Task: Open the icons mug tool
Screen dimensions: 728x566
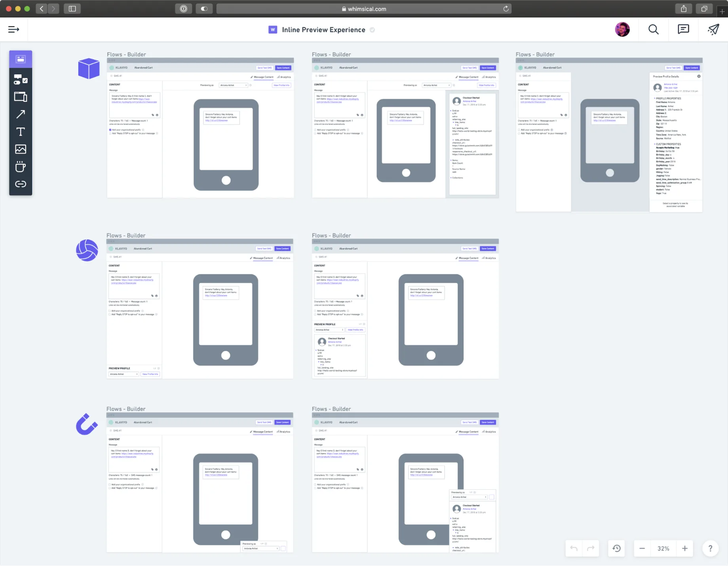Action: coord(21,167)
